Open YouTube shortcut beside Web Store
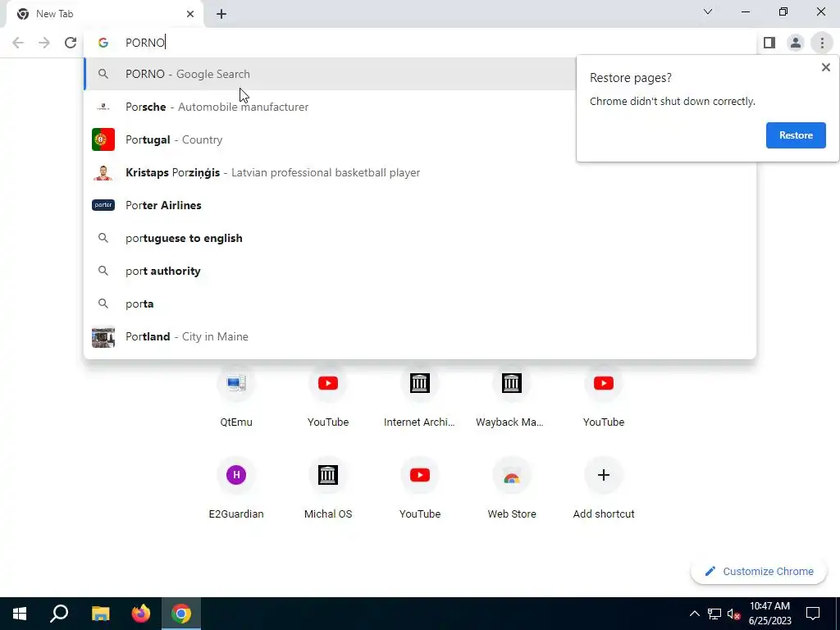The width and height of the screenshot is (840, 630). point(419,489)
